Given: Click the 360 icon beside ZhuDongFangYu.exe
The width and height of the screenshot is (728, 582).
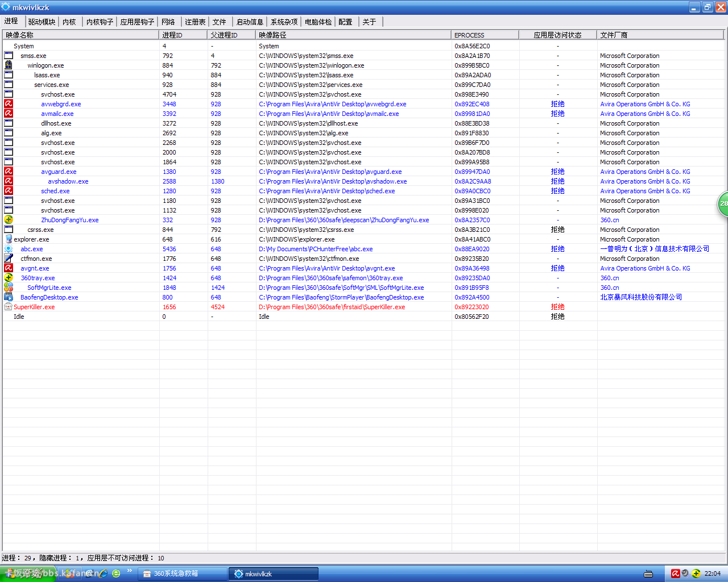Looking at the screenshot, I should (x=9, y=220).
